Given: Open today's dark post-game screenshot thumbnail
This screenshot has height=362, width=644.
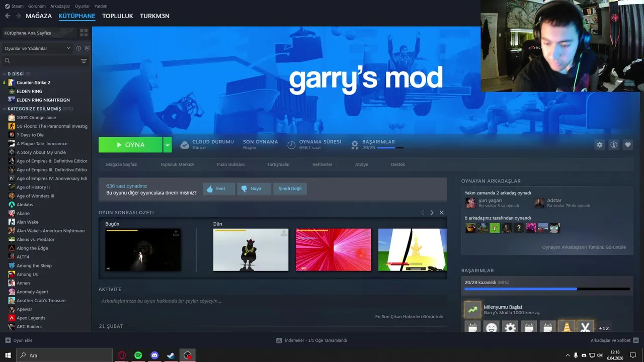Looking at the screenshot, I should (x=143, y=250).
